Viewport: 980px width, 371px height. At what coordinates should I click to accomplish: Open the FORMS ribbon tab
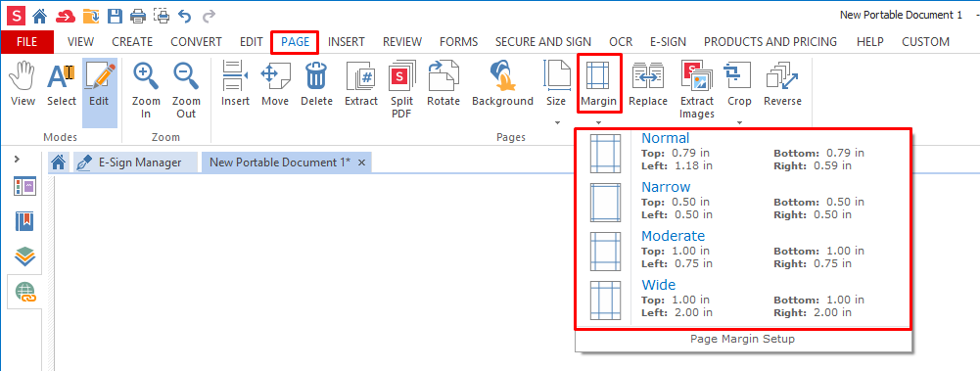(x=459, y=42)
